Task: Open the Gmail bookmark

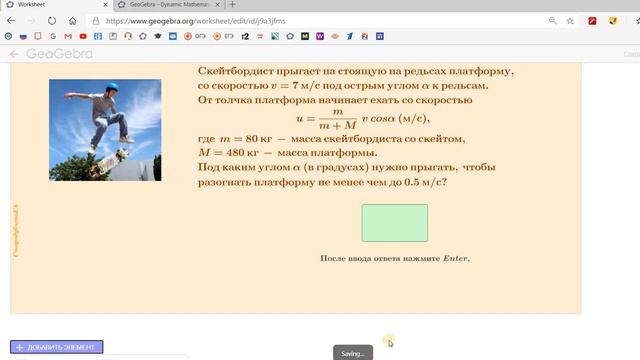Action: (68, 36)
